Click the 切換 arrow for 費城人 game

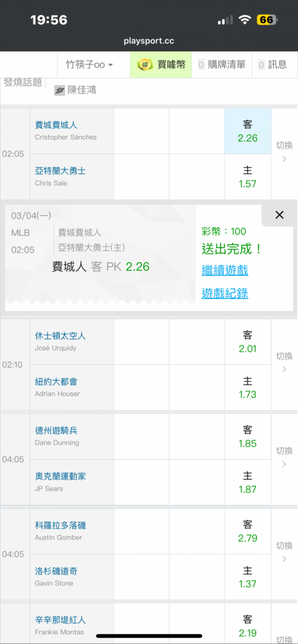[x=284, y=159]
